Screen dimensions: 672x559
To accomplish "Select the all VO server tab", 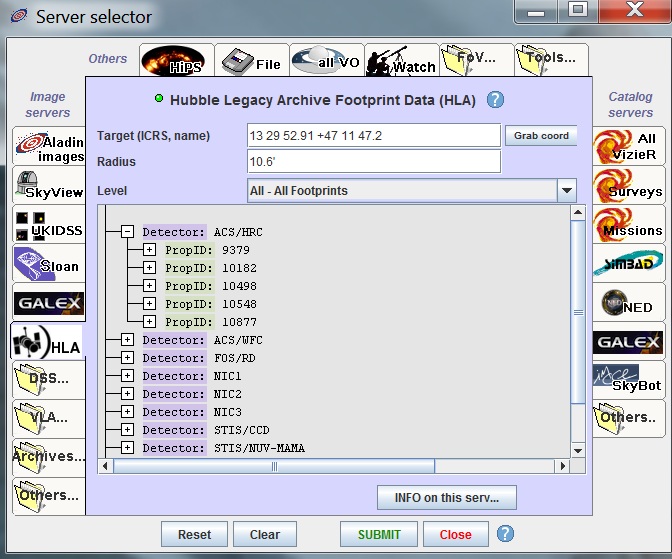I will coord(327,60).
